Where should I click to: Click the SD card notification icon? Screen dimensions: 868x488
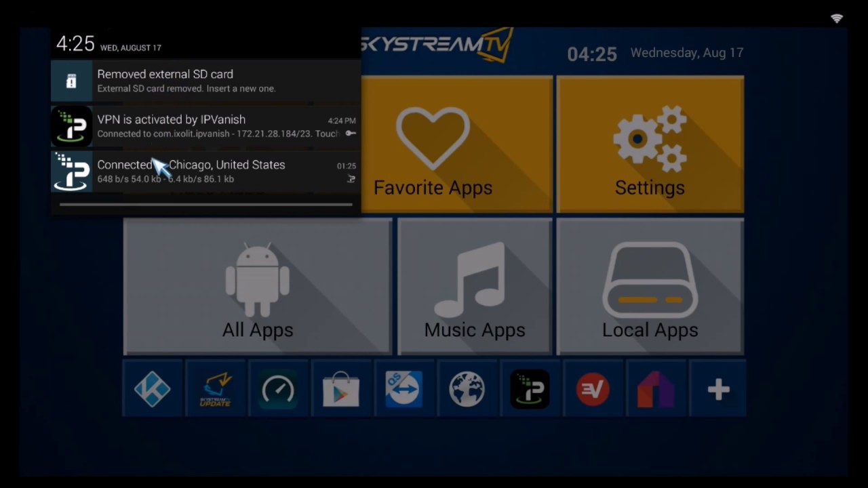click(x=71, y=81)
